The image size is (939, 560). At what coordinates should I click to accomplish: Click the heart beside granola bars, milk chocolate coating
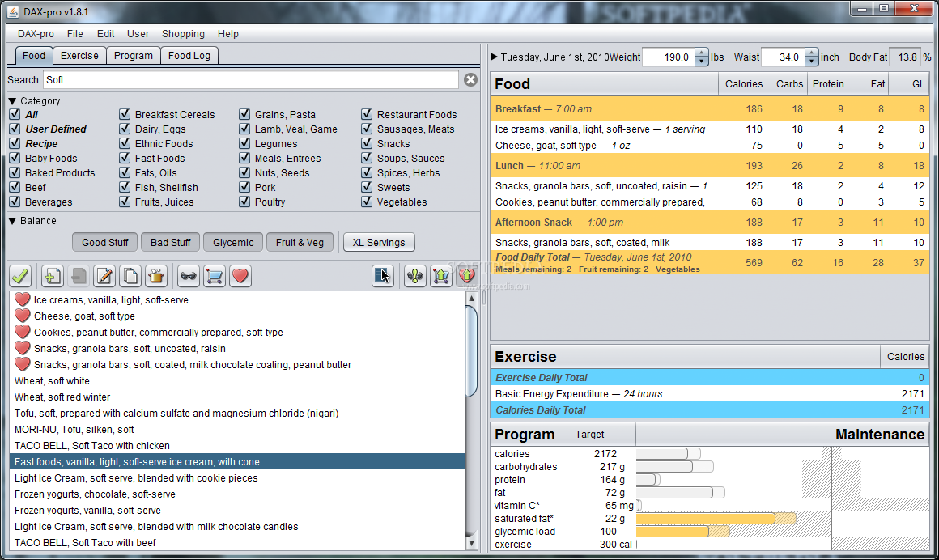pos(22,364)
